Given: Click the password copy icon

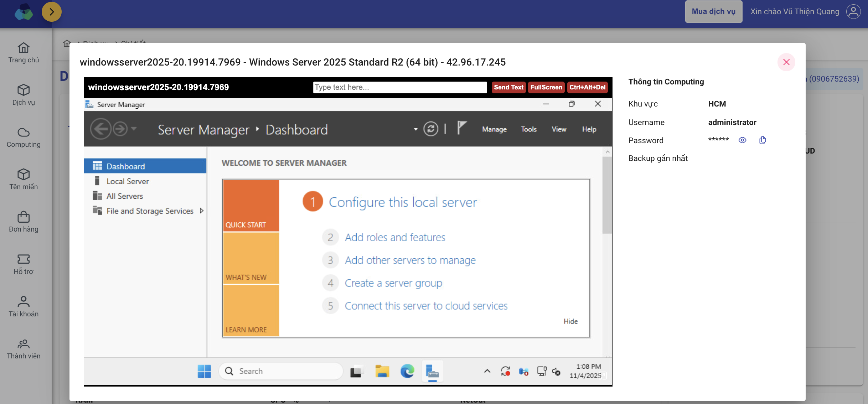Looking at the screenshot, I should (763, 140).
